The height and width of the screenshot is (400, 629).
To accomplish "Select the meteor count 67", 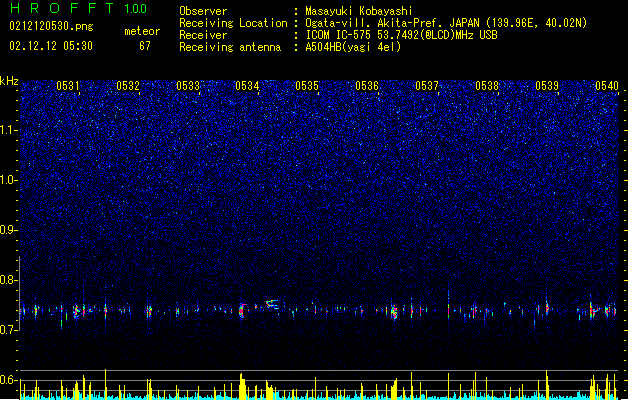I will (x=145, y=46).
